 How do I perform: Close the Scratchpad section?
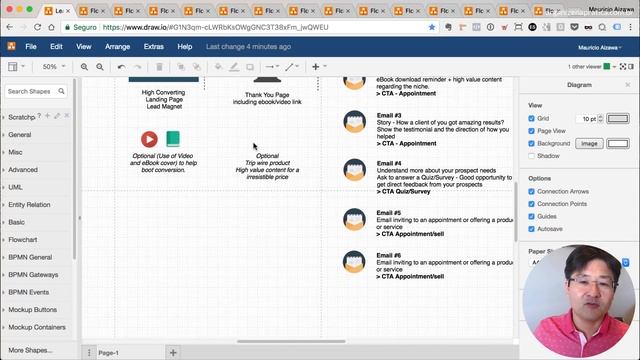[x=67, y=116]
